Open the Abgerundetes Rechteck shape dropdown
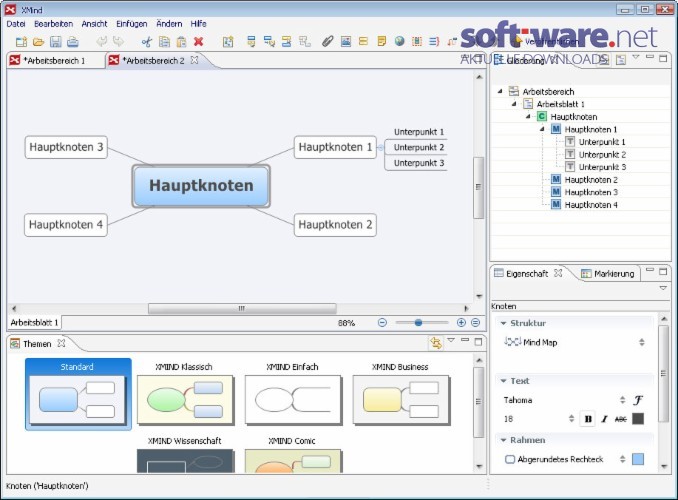 pos(623,459)
